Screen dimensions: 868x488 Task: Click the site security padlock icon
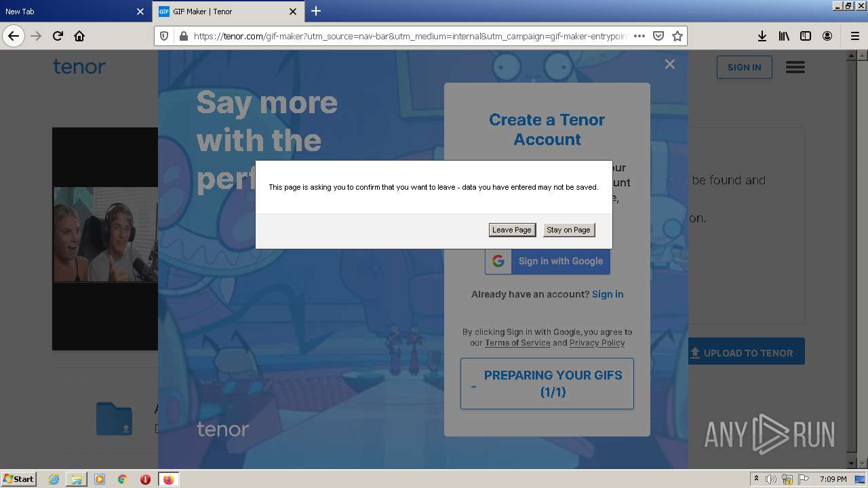pyautogui.click(x=182, y=36)
